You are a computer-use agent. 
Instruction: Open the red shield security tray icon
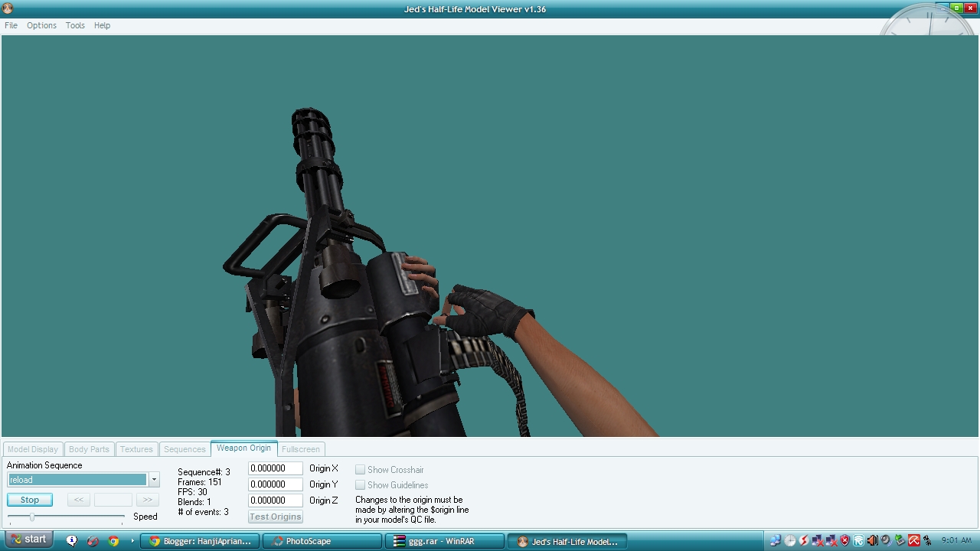pos(845,541)
